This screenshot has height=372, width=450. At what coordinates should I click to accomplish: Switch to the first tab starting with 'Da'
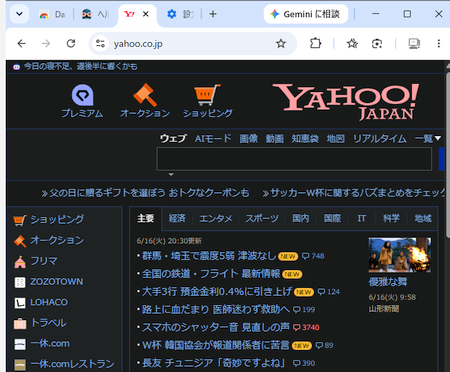(52, 14)
